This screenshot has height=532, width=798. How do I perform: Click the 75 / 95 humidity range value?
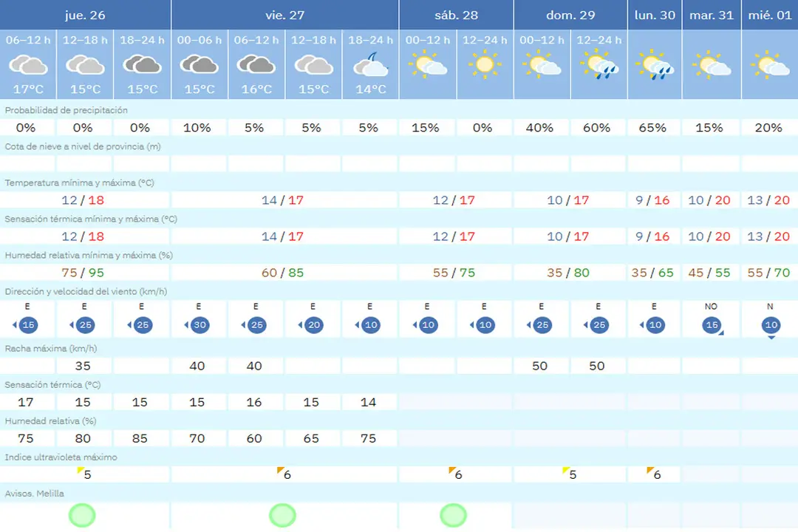point(83,273)
